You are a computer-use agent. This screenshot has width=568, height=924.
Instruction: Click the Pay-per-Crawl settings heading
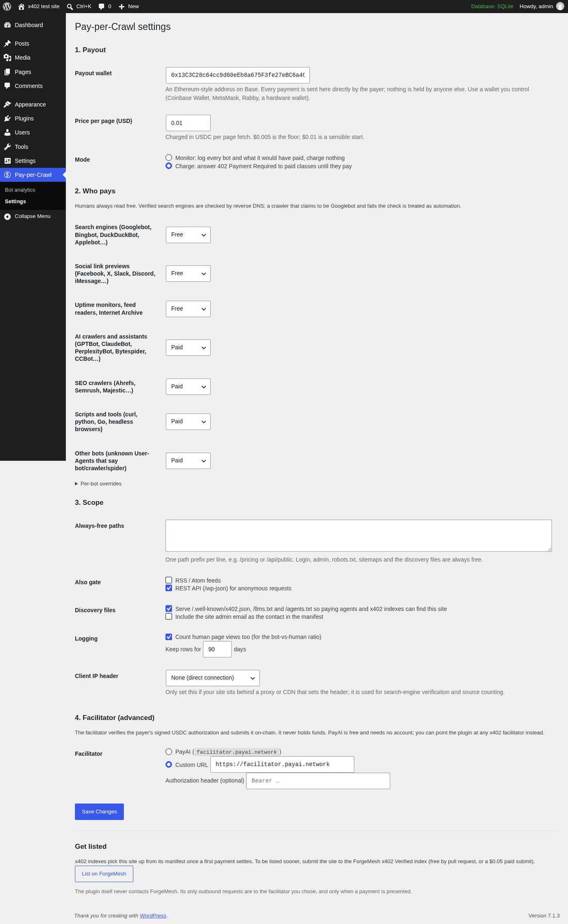[123, 27]
